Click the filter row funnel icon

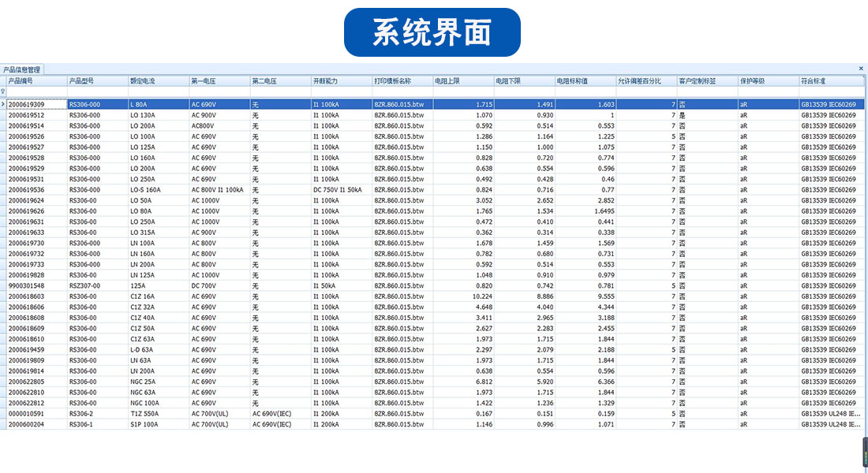(x=3, y=91)
